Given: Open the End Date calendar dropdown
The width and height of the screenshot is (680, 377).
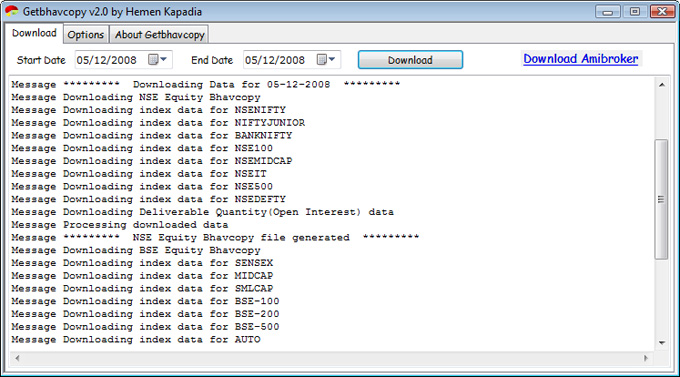Looking at the screenshot, I should tap(332, 59).
